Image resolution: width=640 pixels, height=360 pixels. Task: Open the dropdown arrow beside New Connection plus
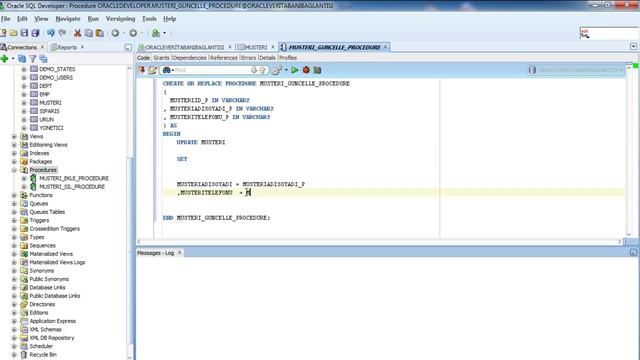coord(13,59)
